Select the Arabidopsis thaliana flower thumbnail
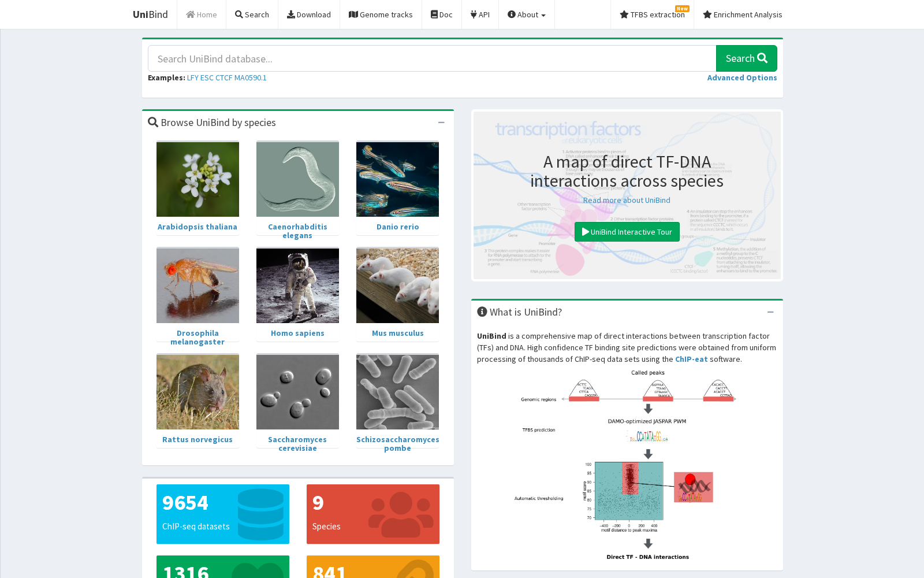 pyautogui.click(x=198, y=179)
